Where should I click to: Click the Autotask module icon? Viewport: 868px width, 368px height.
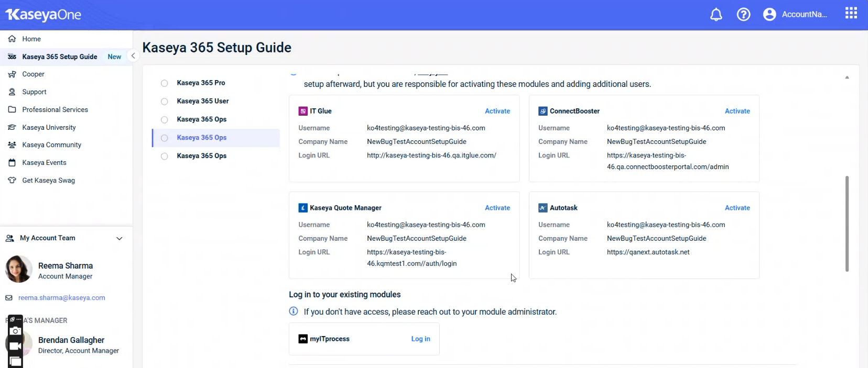543,208
